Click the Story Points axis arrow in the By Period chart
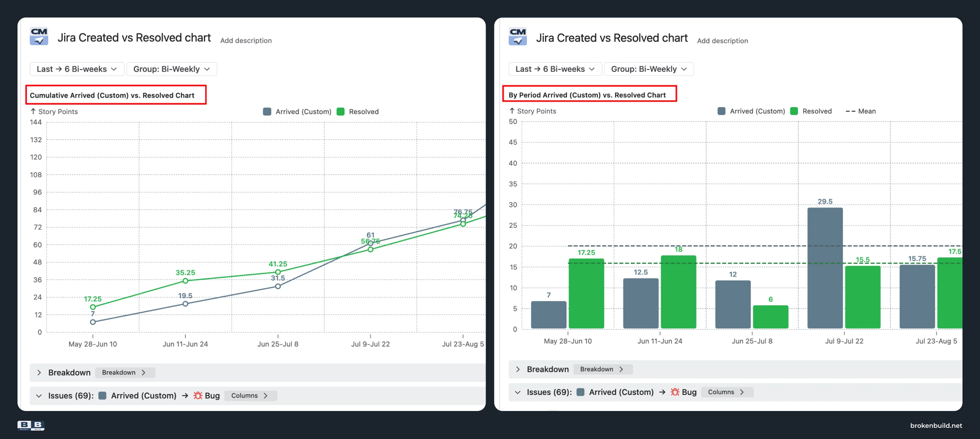The height and width of the screenshot is (439, 980). tap(512, 111)
